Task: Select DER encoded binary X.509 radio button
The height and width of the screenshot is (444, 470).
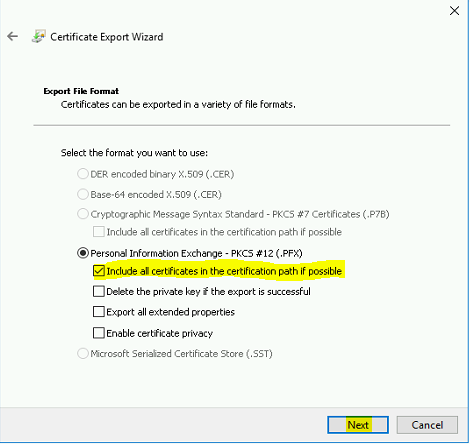Action: click(83, 174)
